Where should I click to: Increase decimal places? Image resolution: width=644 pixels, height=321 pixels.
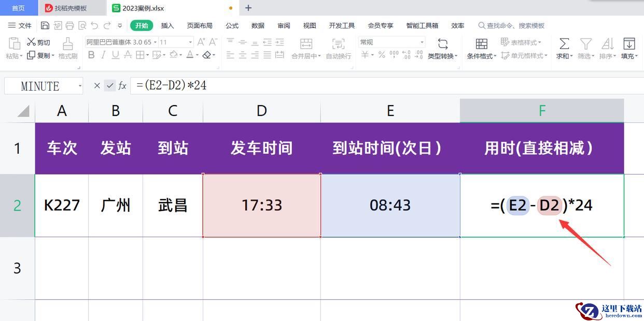[x=406, y=55]
